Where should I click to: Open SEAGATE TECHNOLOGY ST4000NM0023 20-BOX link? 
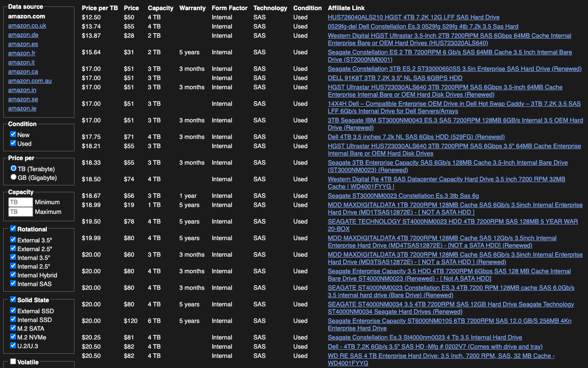click(453, 225)
